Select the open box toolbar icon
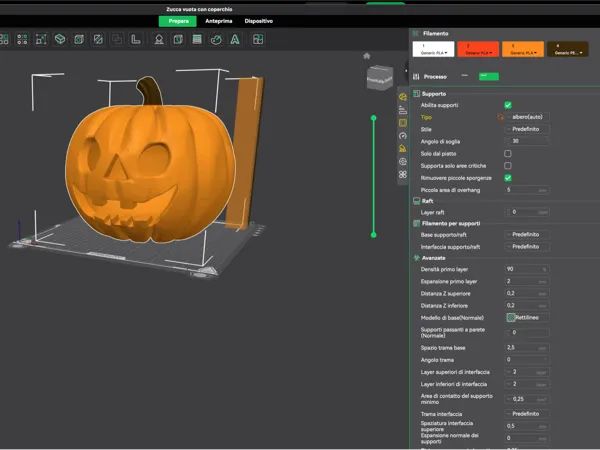600x450 pixels. pos(60,39)
